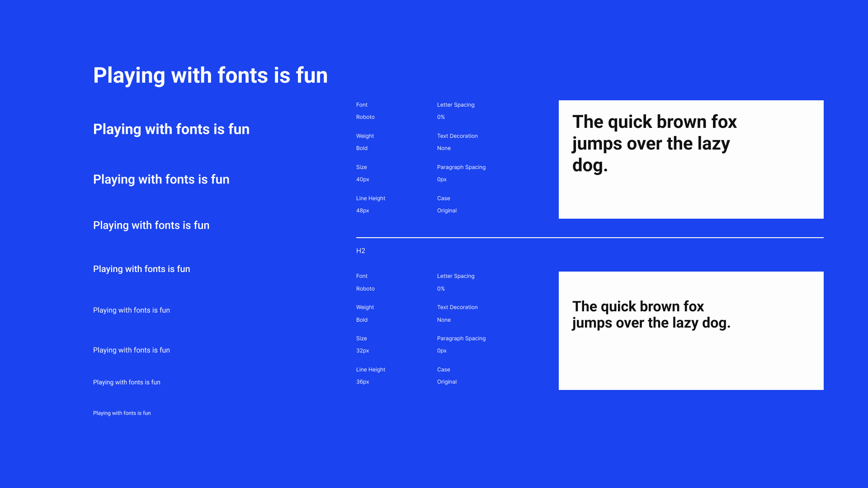Image resolution: width=868 pixels, height=488 pixels.
Task: Select the "H2" section label
Action: [360, 251]
